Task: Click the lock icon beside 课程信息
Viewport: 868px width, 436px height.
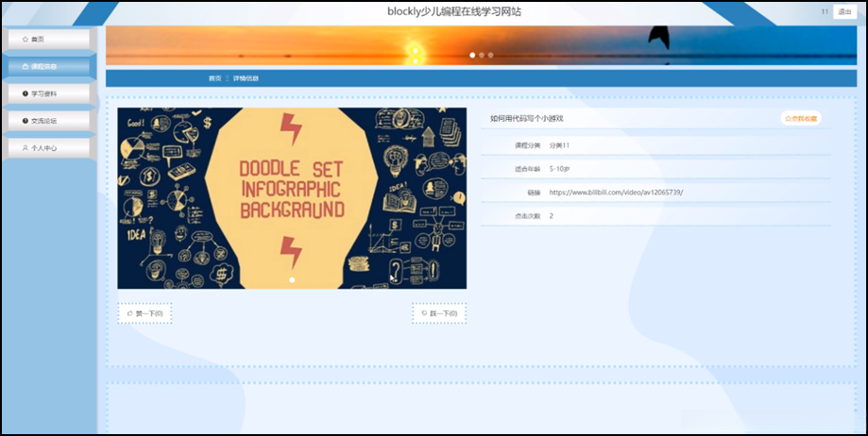Action: pyautogui.click(x=25, y=66)
